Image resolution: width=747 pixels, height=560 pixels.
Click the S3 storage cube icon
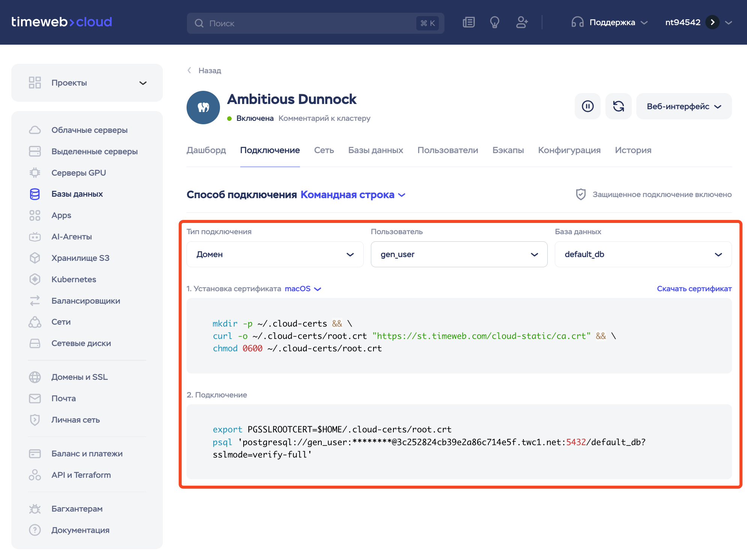point(35,258)
